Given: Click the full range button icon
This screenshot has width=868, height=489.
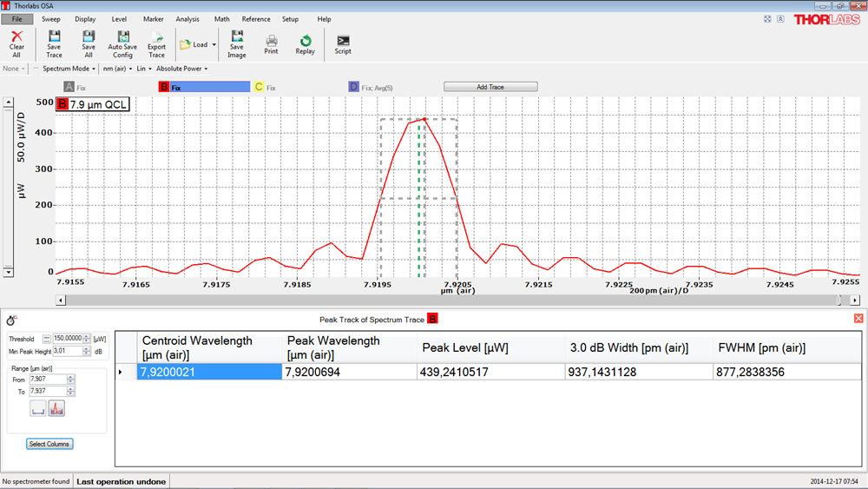Looking at the screenshot, I should (38, 409).
